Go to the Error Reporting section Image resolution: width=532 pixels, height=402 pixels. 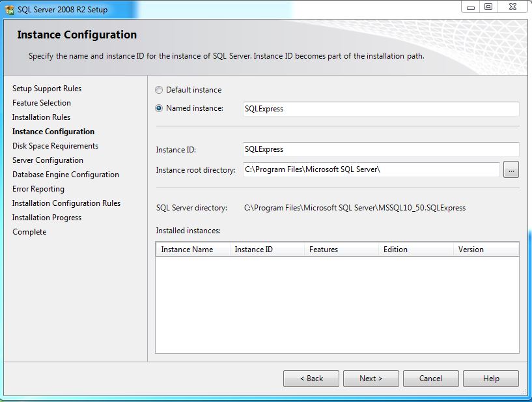click(37, 188)
